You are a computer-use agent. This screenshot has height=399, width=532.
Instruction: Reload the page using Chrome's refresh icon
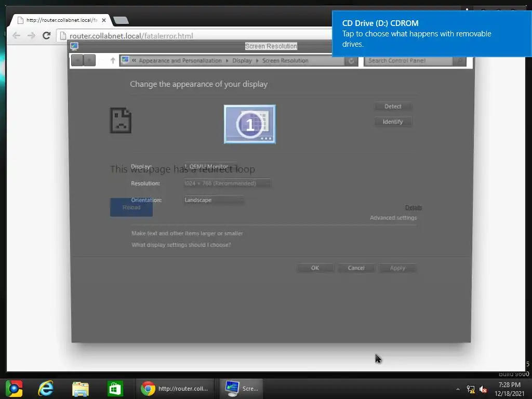click(46, 36)
